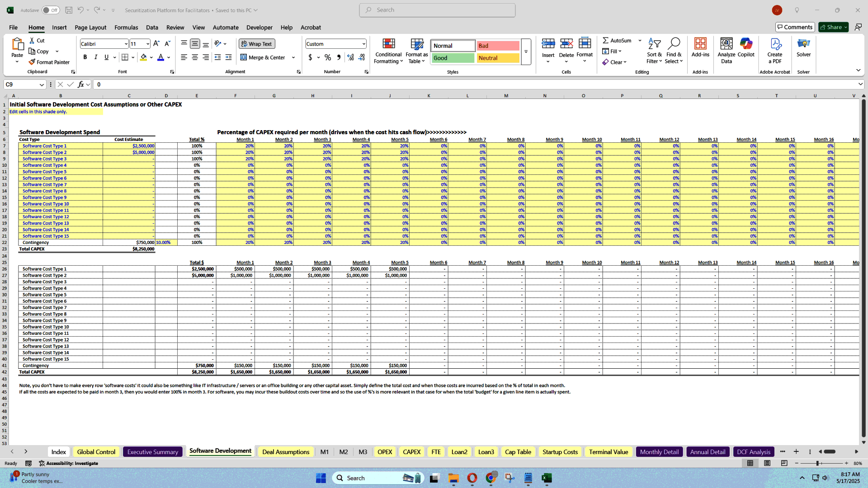The image size is (868, 488).
Task: Click the Sort & Filter icon
Action: [x=654, y=44]
